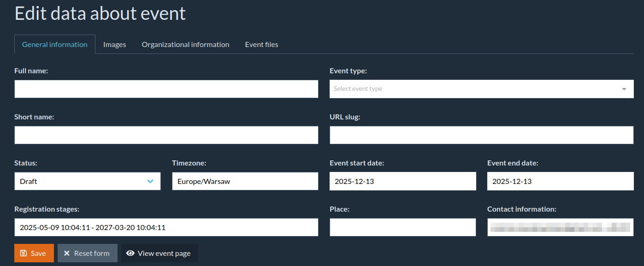Click the Reset form button label
644x266 pixels.
(x=92, y=253)
